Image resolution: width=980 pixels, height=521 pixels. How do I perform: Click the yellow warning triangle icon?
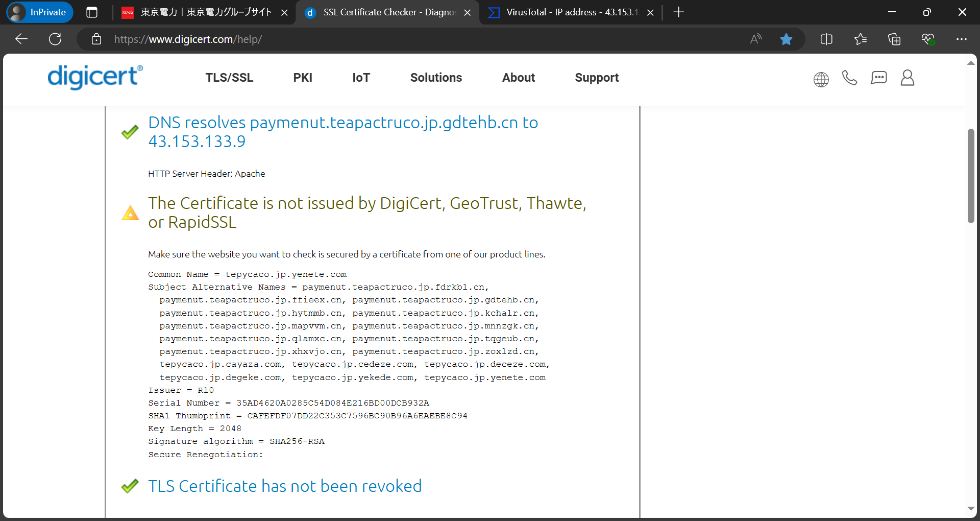pos(130,212)
